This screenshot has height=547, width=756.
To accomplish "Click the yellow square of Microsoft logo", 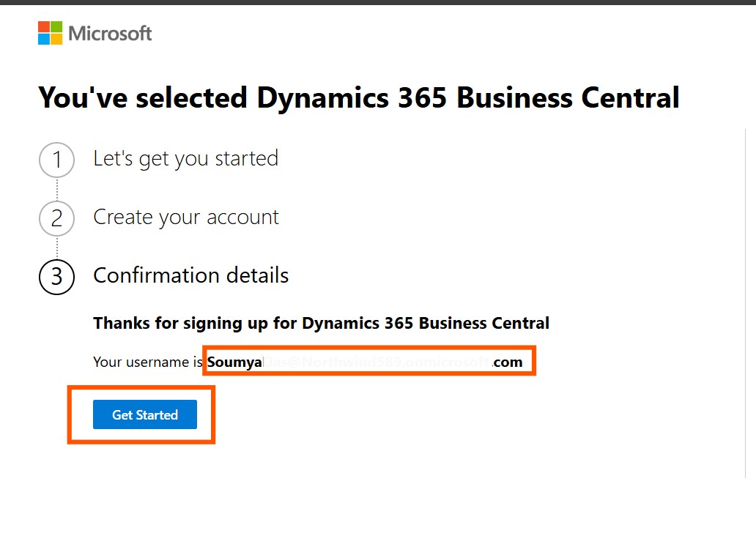I will [x=56, y=39].
